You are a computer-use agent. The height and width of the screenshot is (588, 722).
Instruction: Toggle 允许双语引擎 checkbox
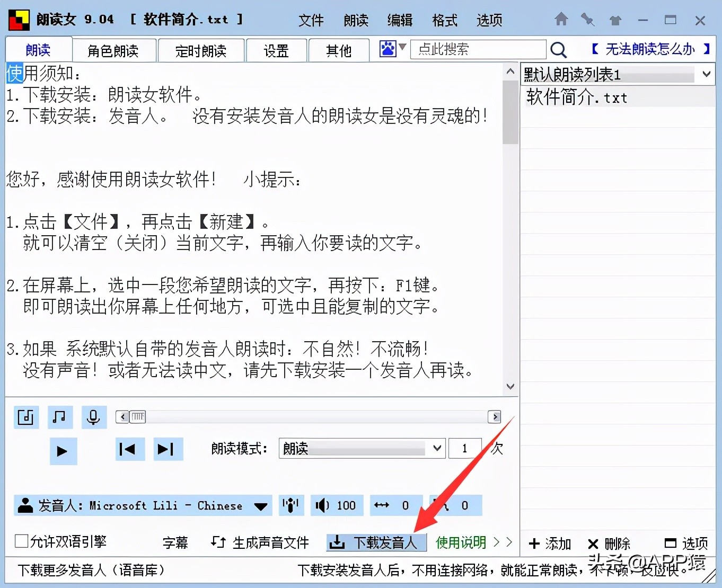click(21, 541)
